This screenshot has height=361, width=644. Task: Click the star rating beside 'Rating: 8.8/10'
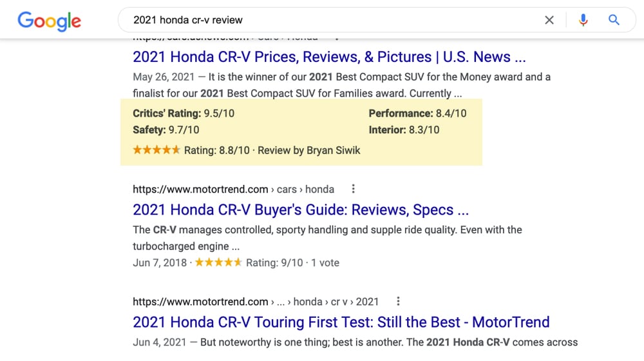(156, 150)
